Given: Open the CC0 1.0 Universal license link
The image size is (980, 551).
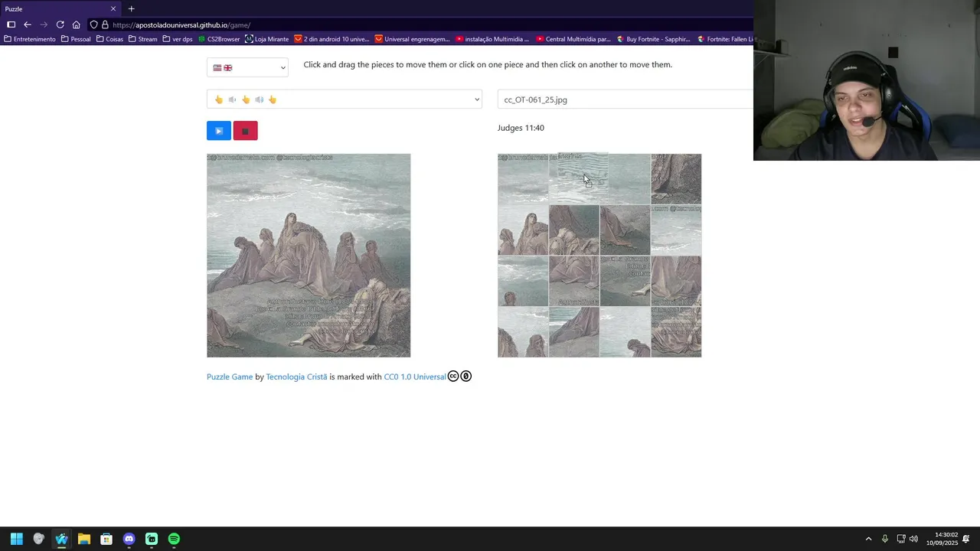Looking at the screenshot, I should coord(414,377).
